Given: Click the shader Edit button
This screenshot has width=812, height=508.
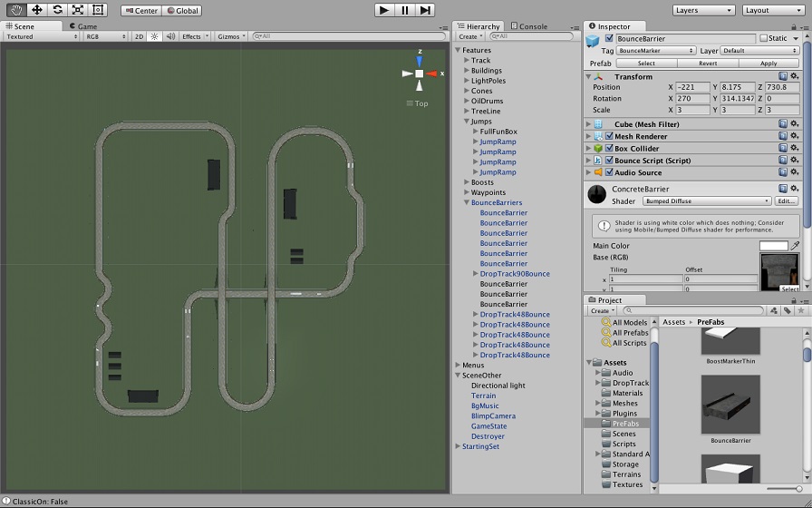Looking at the screenshot, I should 786,201.
